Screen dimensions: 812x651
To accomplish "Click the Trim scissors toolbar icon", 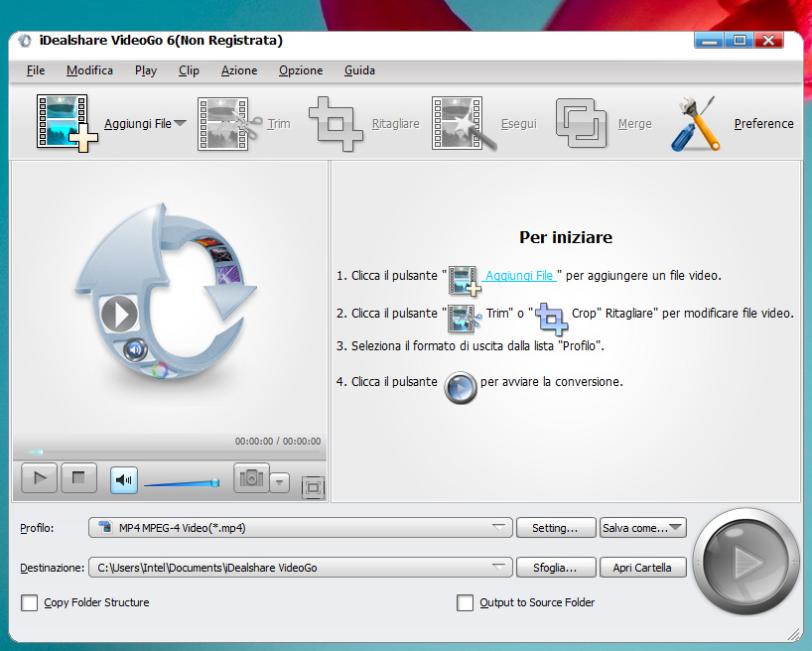I will click(229, 123).
